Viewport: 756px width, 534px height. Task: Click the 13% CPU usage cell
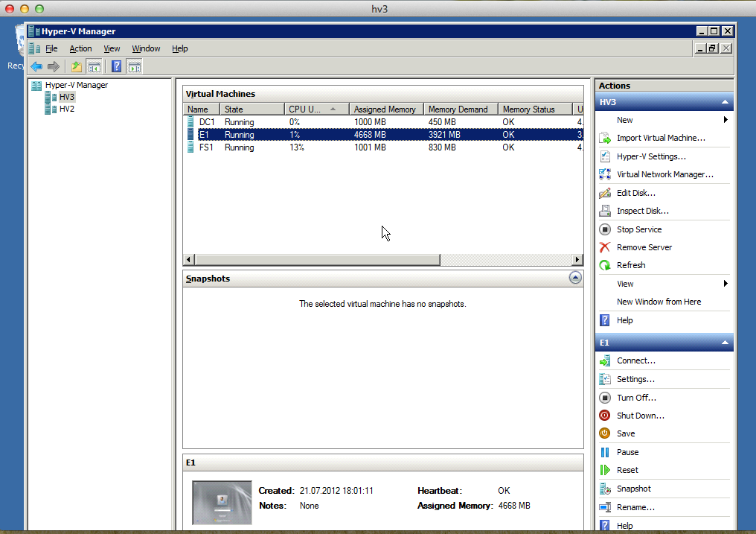pyautogui.click(x=296, y=147)
